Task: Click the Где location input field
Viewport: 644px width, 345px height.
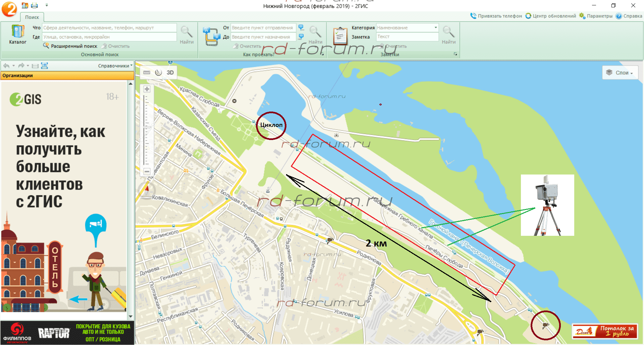Action: click(x=109, y=37)
